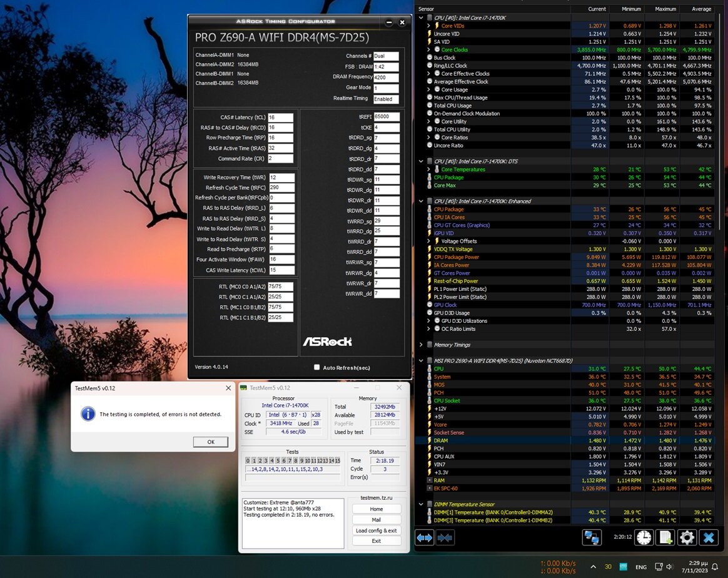728x578 pixels.
Task: Click the Home button in TestMem5
Action: pos(376,509)
